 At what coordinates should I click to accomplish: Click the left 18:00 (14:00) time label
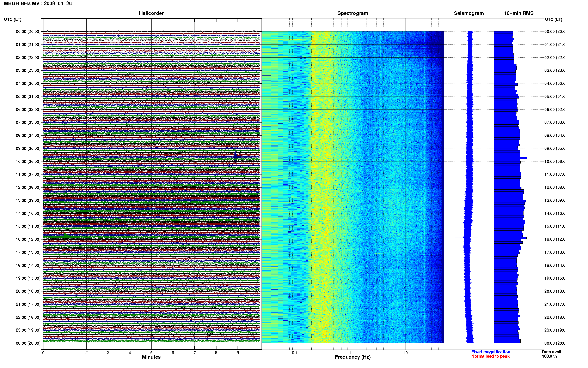coord(28,265)
